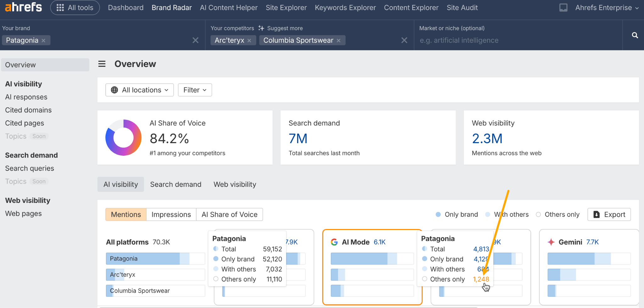This screenshot has width=644, height=308.
Task: Click the search magnifier icon
Action: 635,35
